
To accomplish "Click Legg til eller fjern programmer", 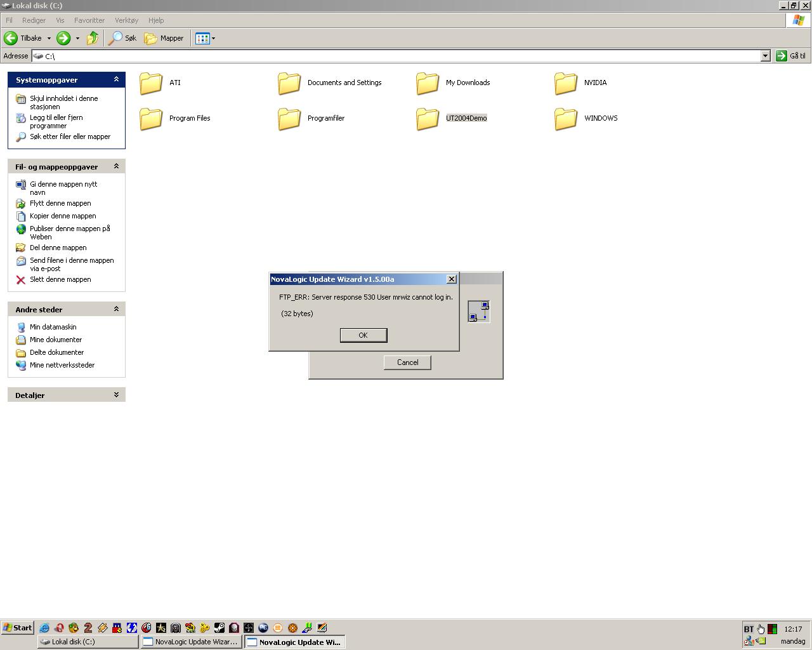I will click(56, 121).
